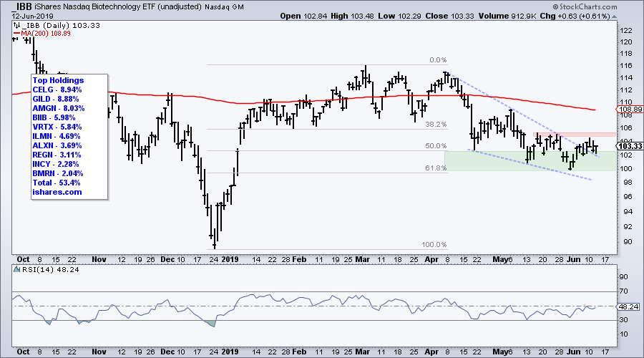Click the '_IBB (Daily) 103.33' legend text
Screen dimensions: 644x358
60,26
